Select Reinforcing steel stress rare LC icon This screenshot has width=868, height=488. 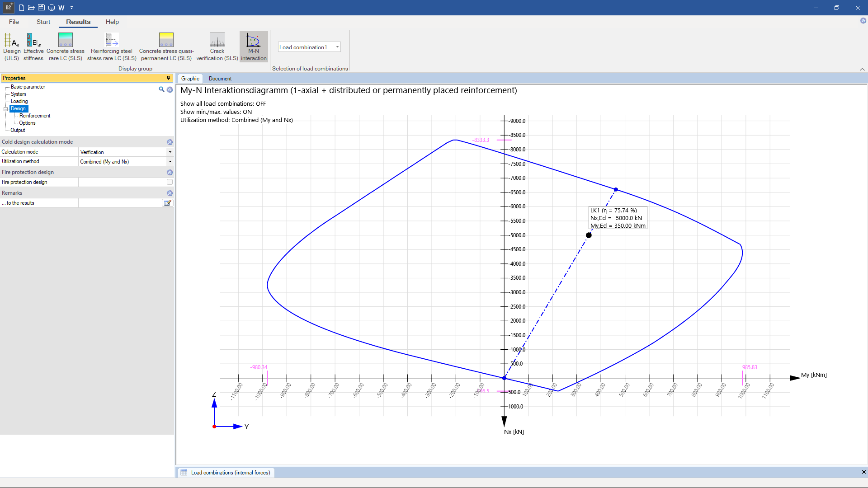click(111, 45)
